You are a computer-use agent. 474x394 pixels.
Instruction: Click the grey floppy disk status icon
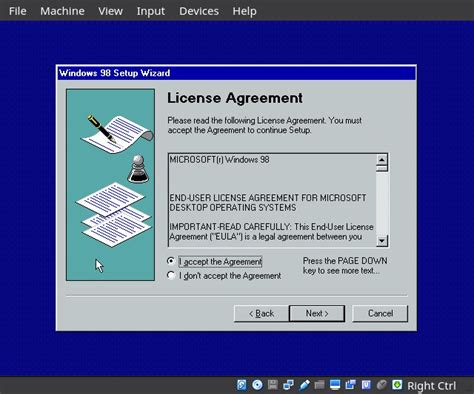point(273,385)
